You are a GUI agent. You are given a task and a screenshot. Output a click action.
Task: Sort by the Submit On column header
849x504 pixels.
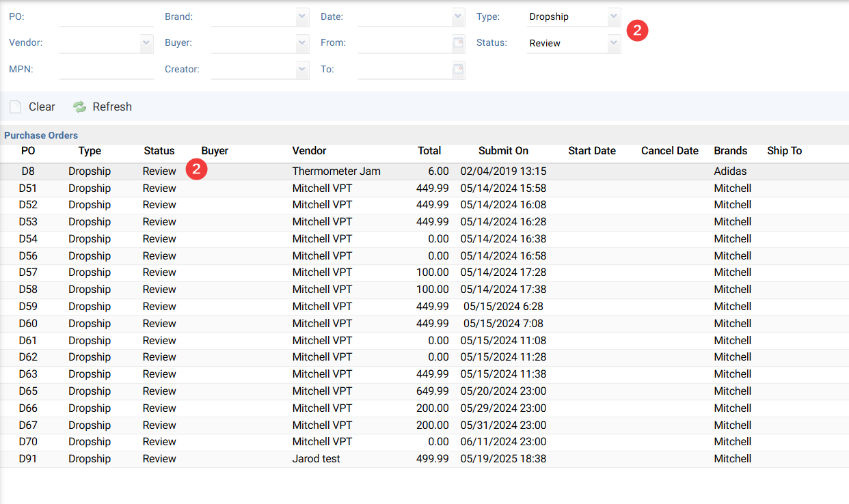coord(503,151)
